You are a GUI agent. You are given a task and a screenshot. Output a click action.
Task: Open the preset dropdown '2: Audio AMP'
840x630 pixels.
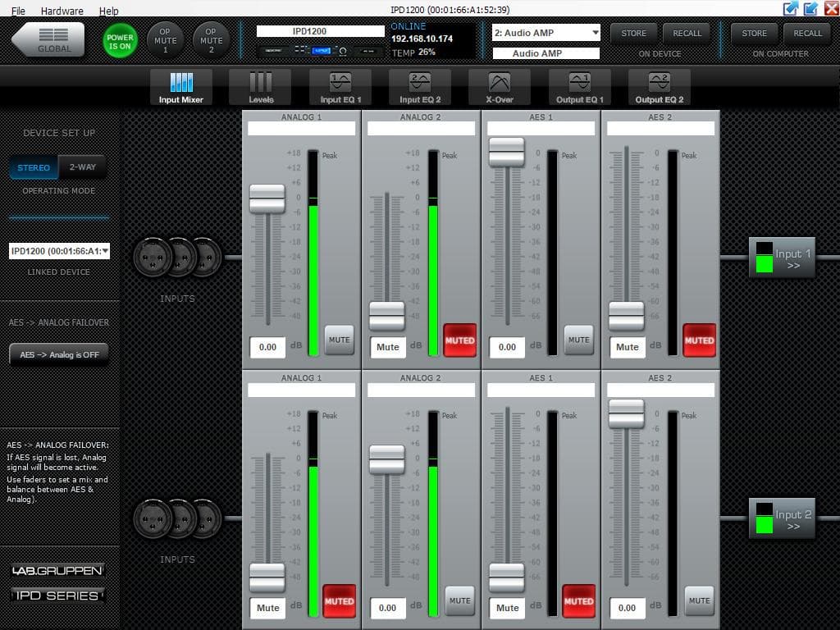coord(546,33)
